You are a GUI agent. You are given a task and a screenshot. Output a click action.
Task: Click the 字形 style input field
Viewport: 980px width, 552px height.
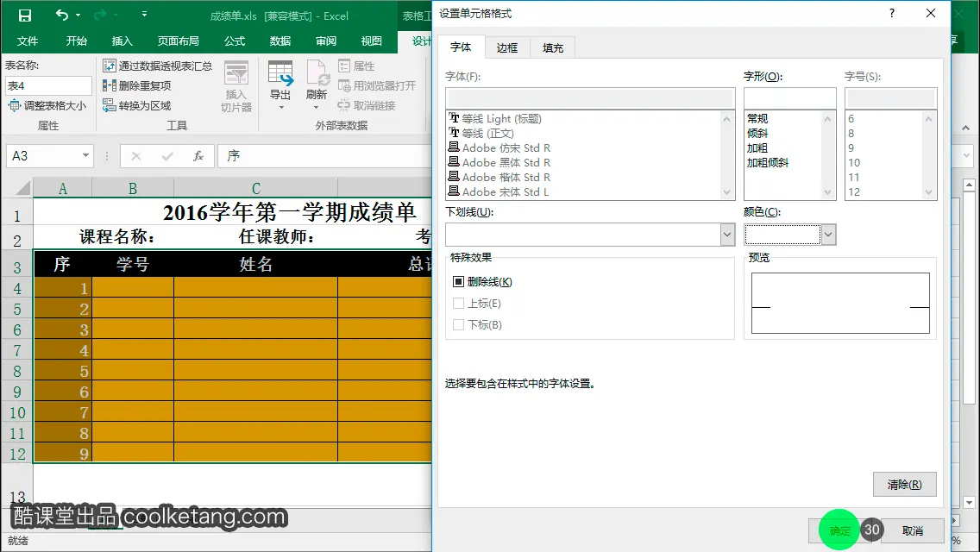[x=790, y=98]
